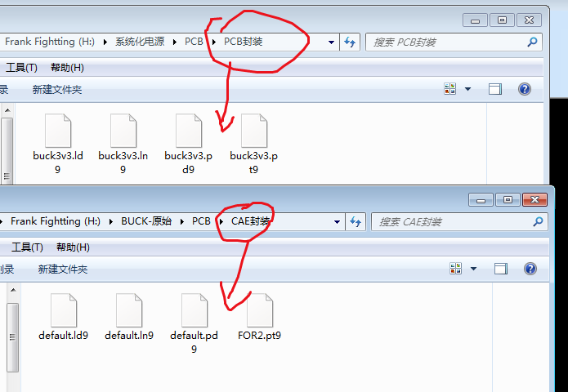Maximize the PCB封装 window

click(502, 20)
